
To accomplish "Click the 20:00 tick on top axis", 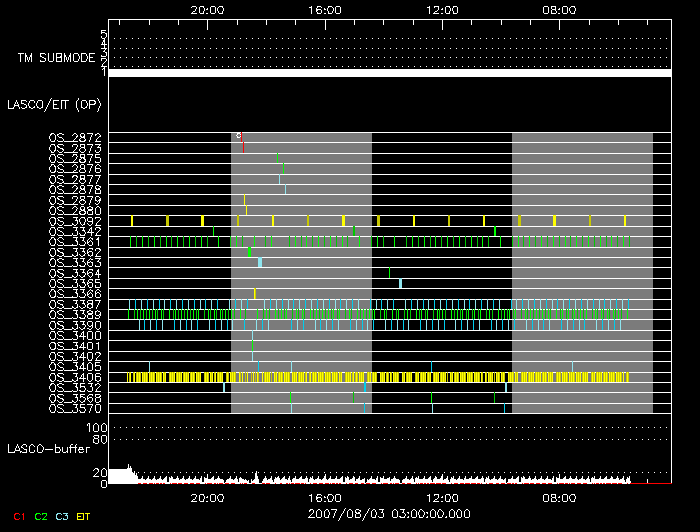I will click(x=207, y=9).
